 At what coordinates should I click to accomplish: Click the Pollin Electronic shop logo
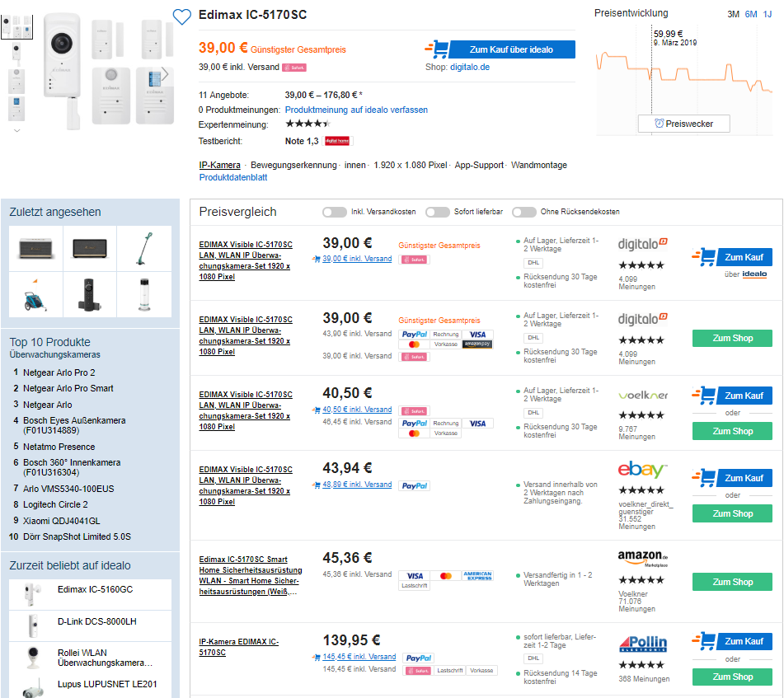(643, 644)
